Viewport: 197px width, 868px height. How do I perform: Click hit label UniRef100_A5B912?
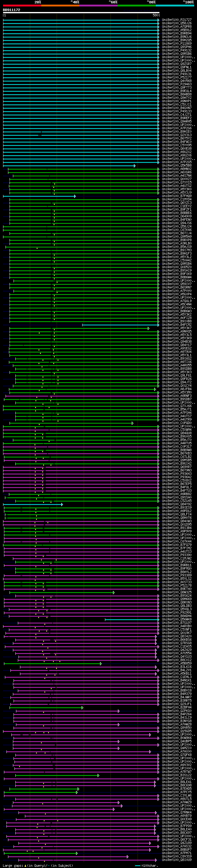click(x=176, y=30)
